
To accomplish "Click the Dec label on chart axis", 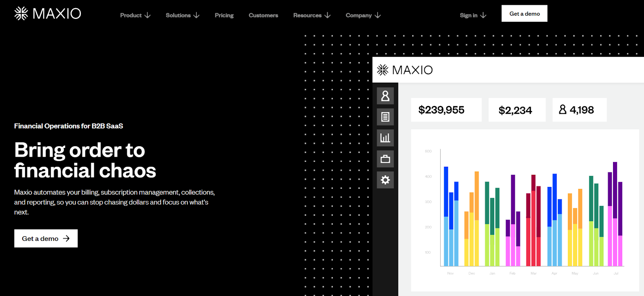I will coord(472,273).
